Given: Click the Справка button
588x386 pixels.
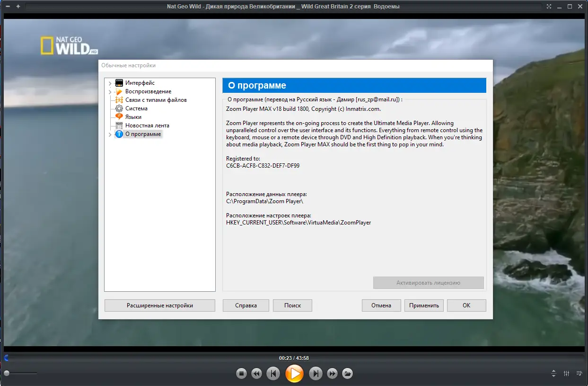Looking at the screenshot, I should [246, 305].
